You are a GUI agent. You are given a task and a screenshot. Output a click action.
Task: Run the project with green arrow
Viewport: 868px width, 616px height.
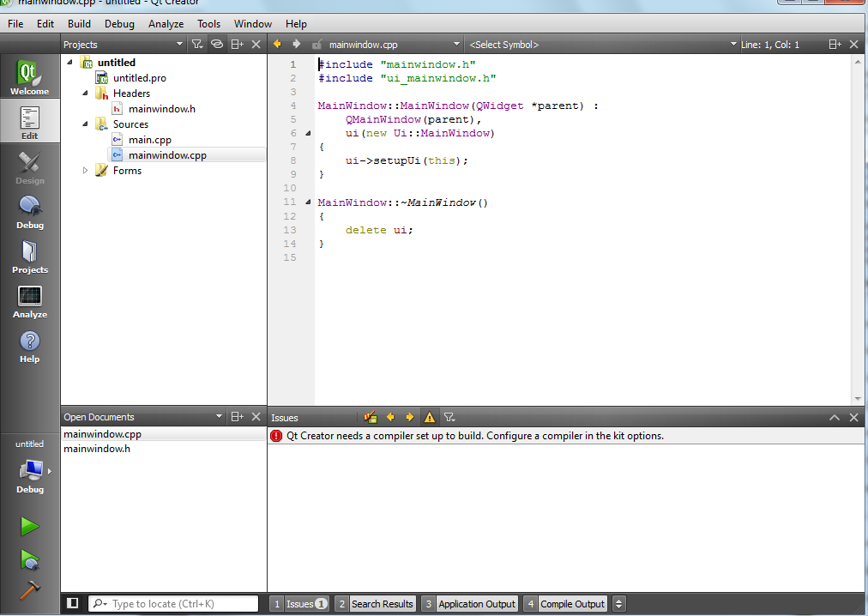tap(30, 526)
